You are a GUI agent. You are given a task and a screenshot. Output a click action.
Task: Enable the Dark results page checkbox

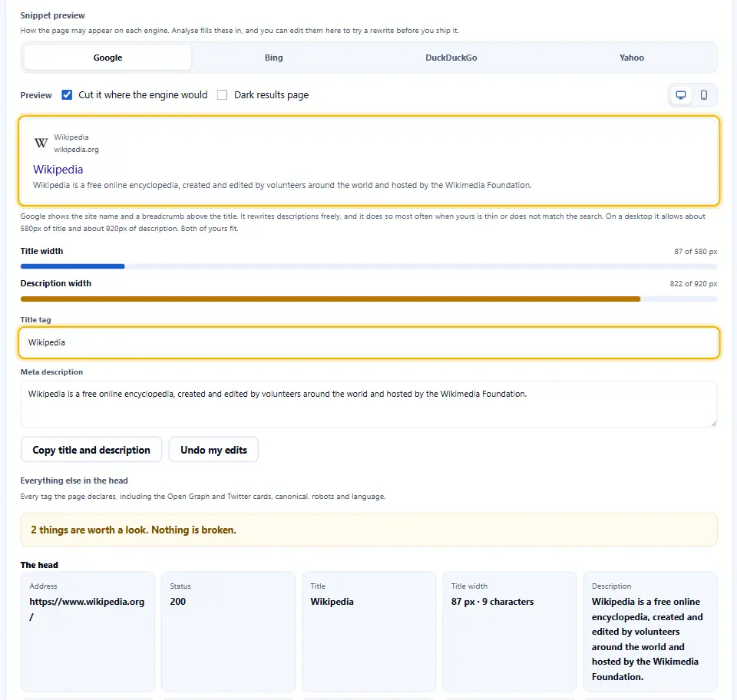[x=223, y=95]
